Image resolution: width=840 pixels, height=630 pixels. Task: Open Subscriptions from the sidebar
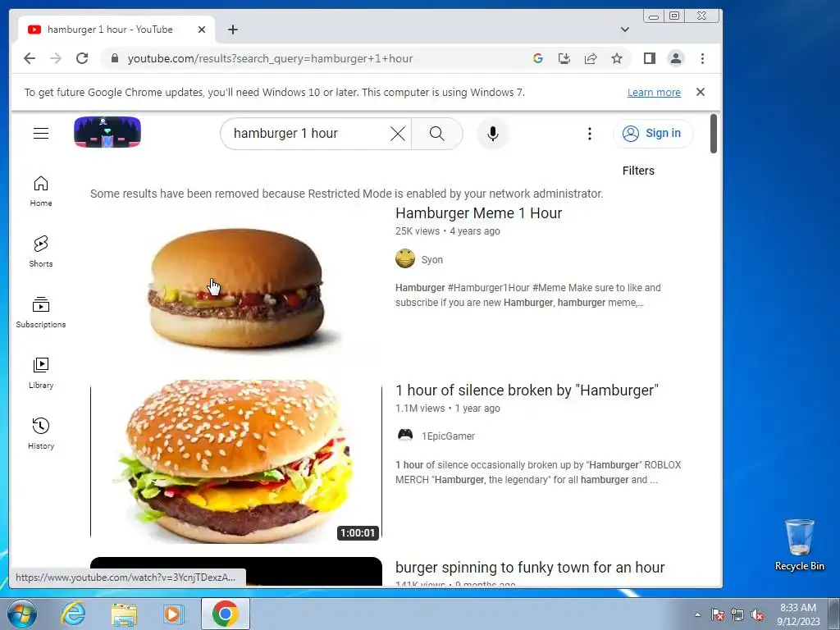41,313
